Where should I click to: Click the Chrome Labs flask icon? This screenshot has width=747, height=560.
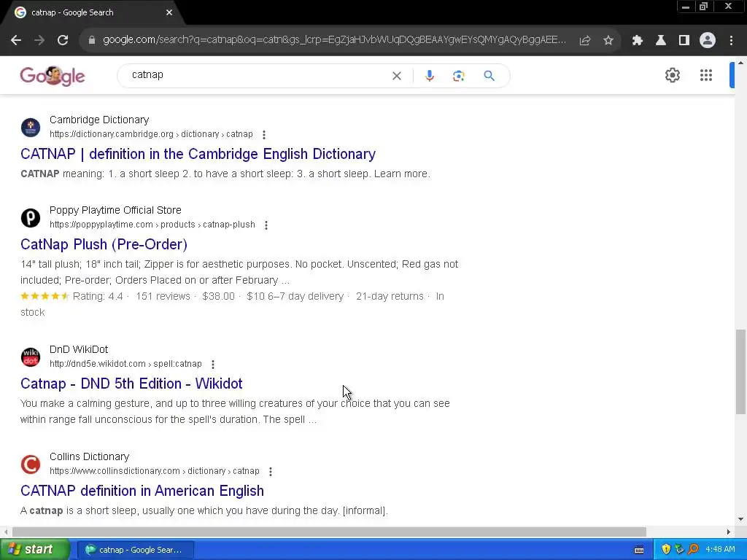coord(661,41)
